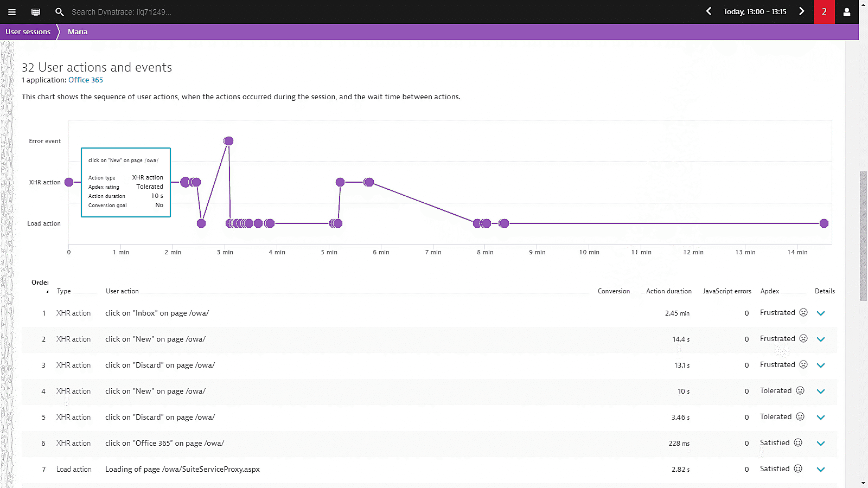Select "Loading of page /owa/SuiteServiceProxy.aspx" text
Image resolution: width=868 pixels, height=488 pixels.
tap(182, 469)
